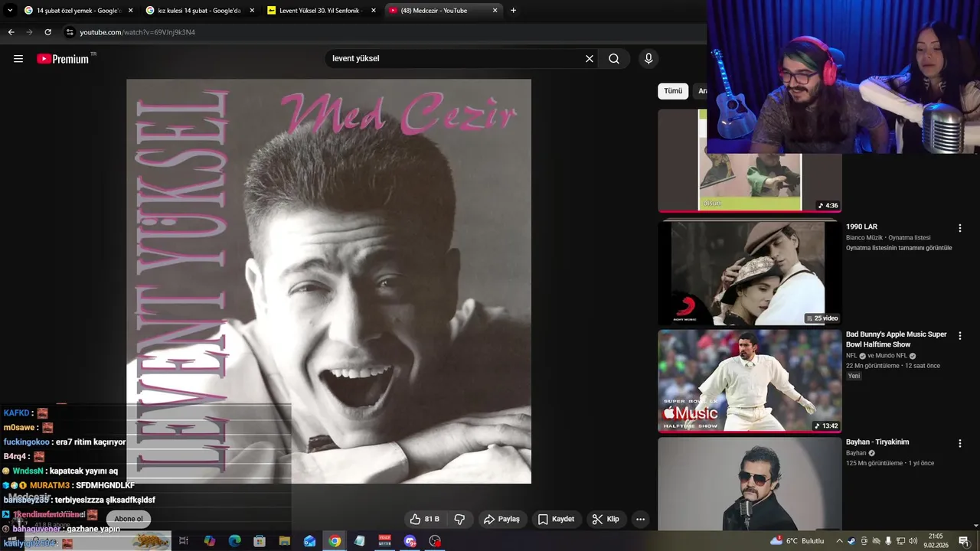Image resolution: width=980 pixels, height=551 pixels.
Task: Close the Levent Yüksel 30. Yıl tab
Action: [x=374, y=11]
